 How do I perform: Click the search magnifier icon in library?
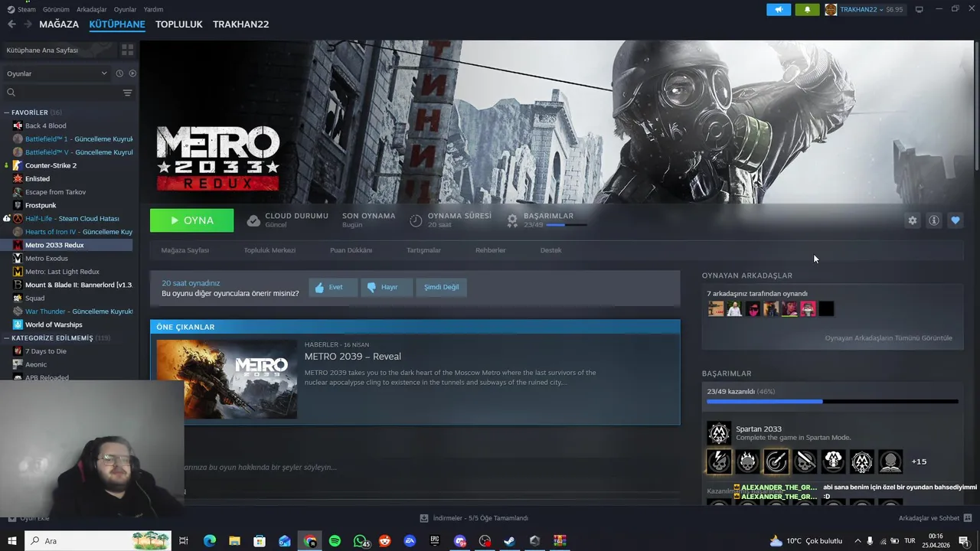tap(11, 93)
